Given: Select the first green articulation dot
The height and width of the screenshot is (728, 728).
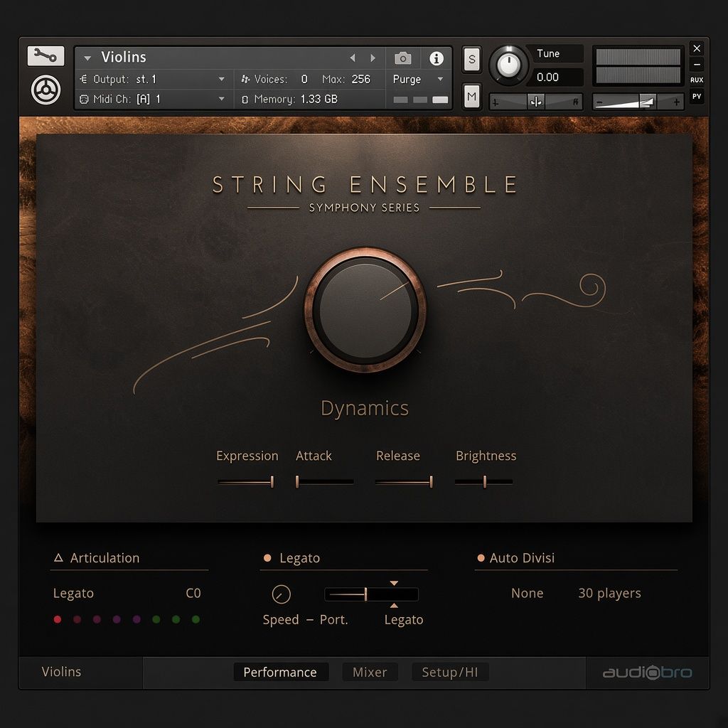Looking at the screenshot, I should click(156, 619).
